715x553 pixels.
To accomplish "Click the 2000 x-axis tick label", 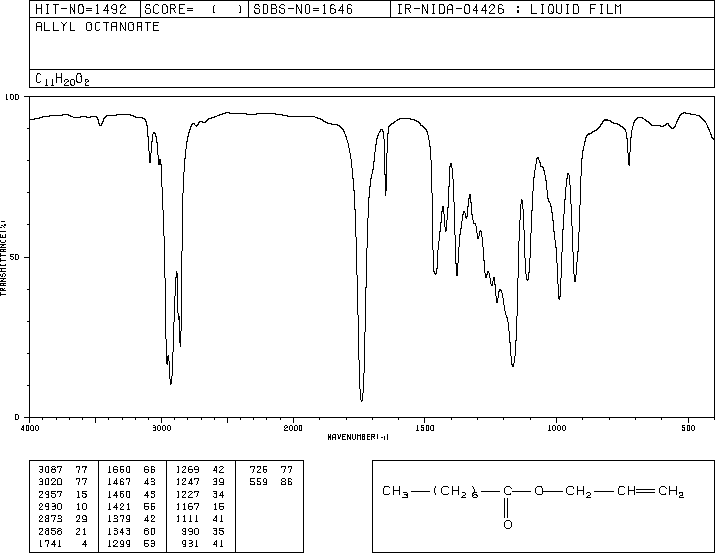I will [x=293, y=428].
